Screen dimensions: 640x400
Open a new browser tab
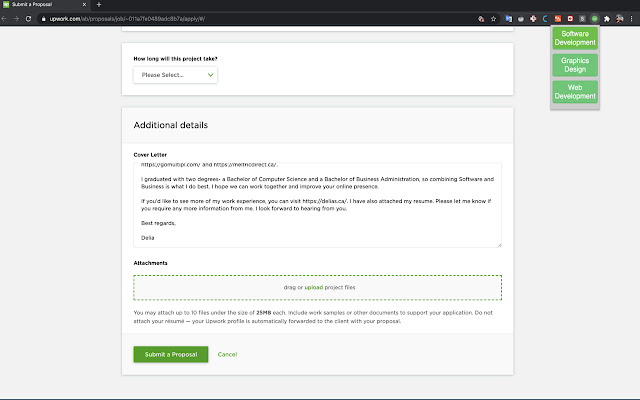(x=99, y=5)
